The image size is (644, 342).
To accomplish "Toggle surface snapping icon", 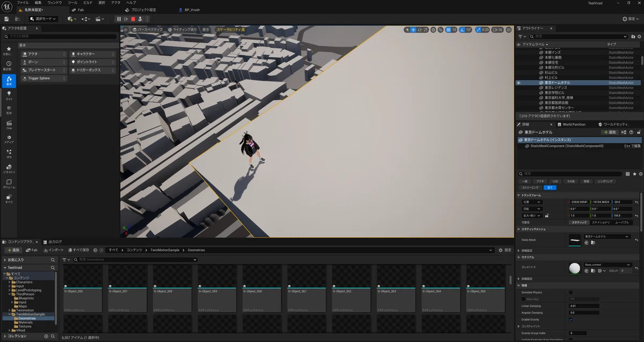I will 441,29.
